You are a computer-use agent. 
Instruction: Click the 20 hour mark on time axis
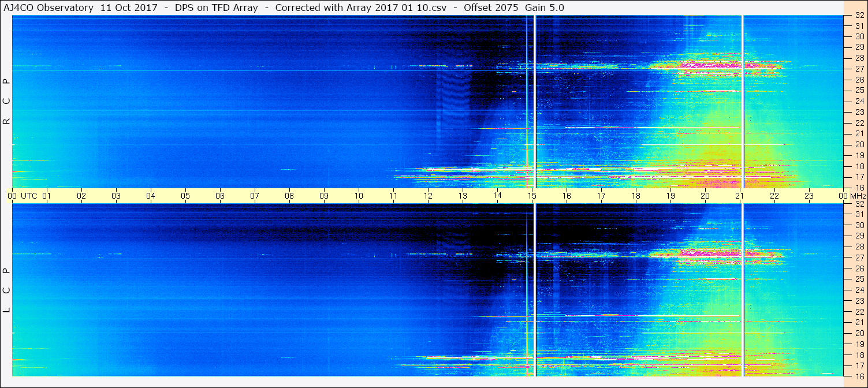point(705,196)
